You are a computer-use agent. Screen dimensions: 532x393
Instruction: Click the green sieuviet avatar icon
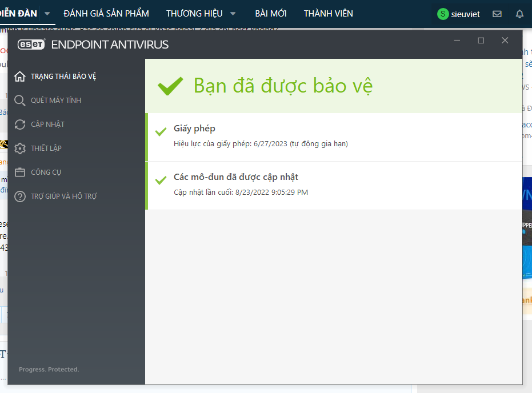tap(443, 14)
